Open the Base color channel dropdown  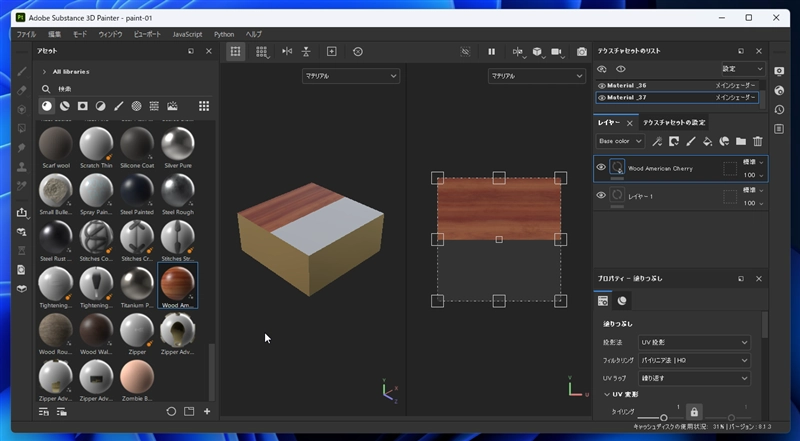click(620, 141)
